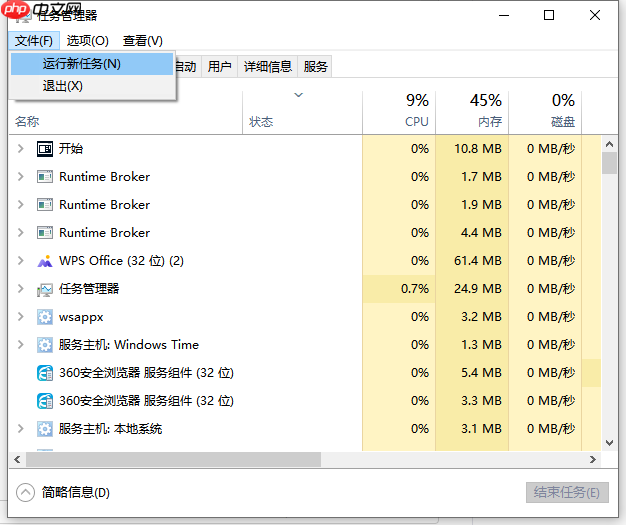Click the 3.2 MB memory value for wsappx

point(481,317)
